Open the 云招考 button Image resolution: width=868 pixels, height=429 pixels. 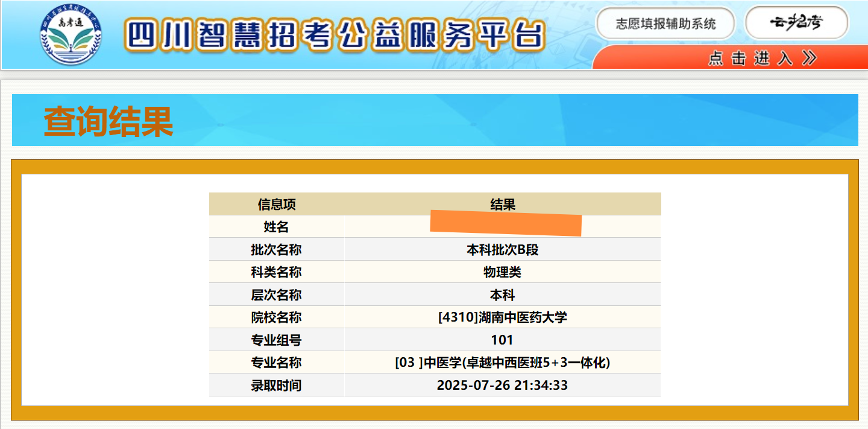(x=796, y=23)
